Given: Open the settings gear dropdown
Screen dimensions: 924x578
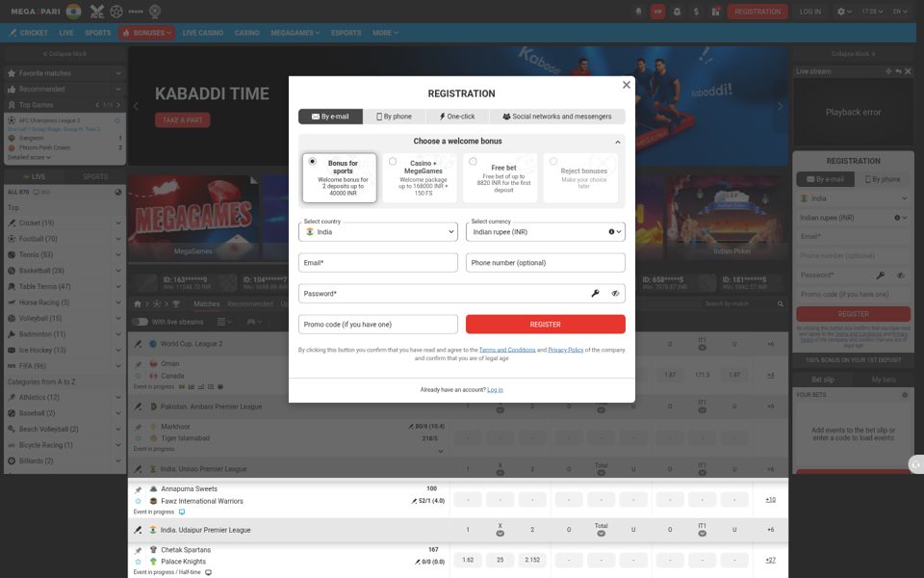Looking at the screenshot, I should 844,12.
